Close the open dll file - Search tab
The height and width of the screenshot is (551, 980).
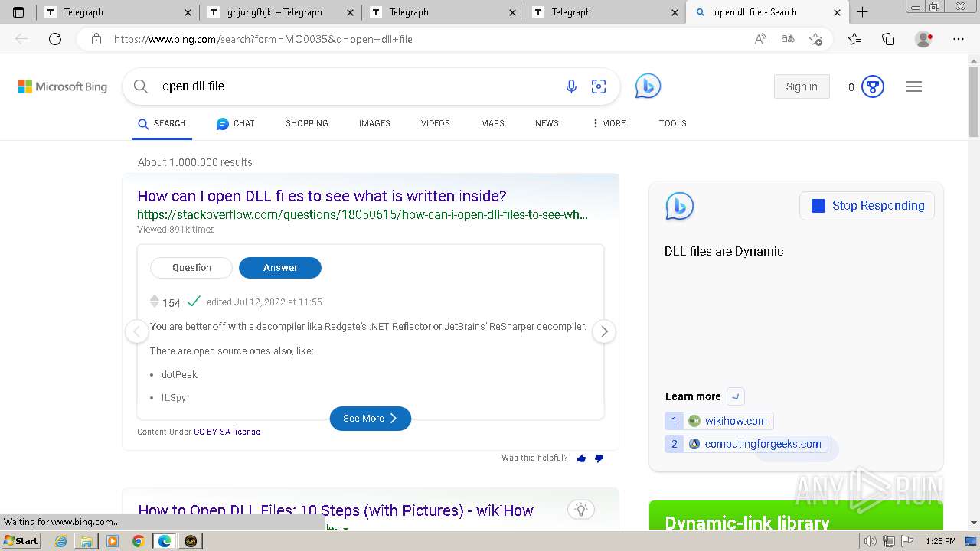[837, 12]
